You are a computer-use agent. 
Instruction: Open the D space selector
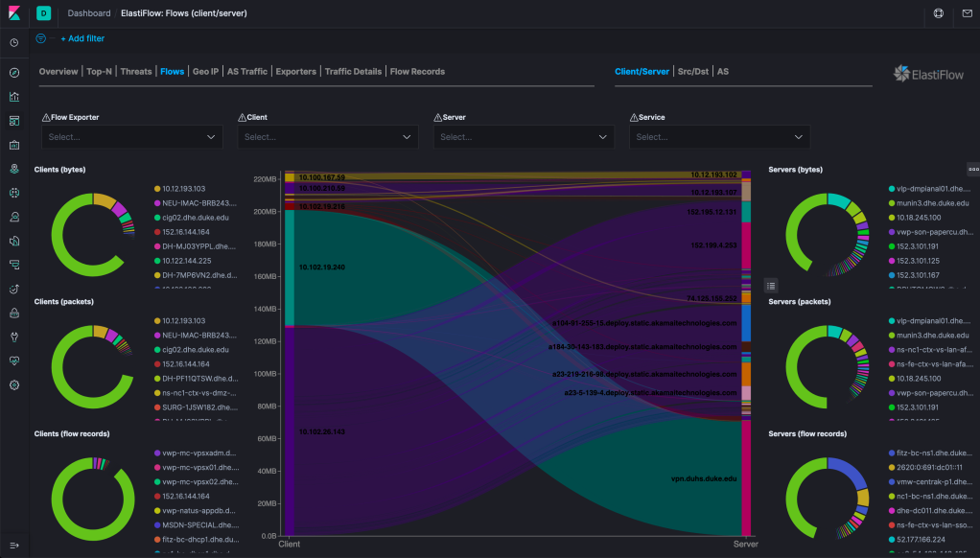click(x=43, y=13)
